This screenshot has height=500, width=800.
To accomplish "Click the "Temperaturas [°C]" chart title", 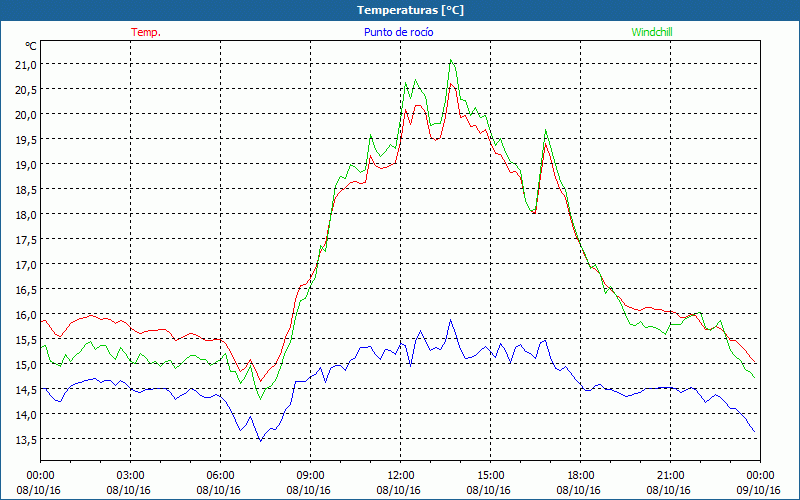I will coord(410,10).
